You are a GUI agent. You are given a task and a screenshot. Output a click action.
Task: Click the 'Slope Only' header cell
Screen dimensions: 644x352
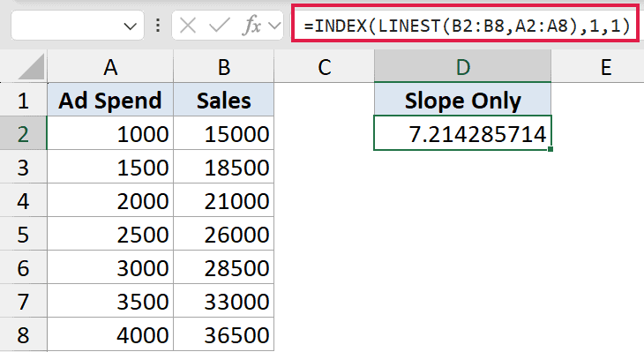coord(462,100)
